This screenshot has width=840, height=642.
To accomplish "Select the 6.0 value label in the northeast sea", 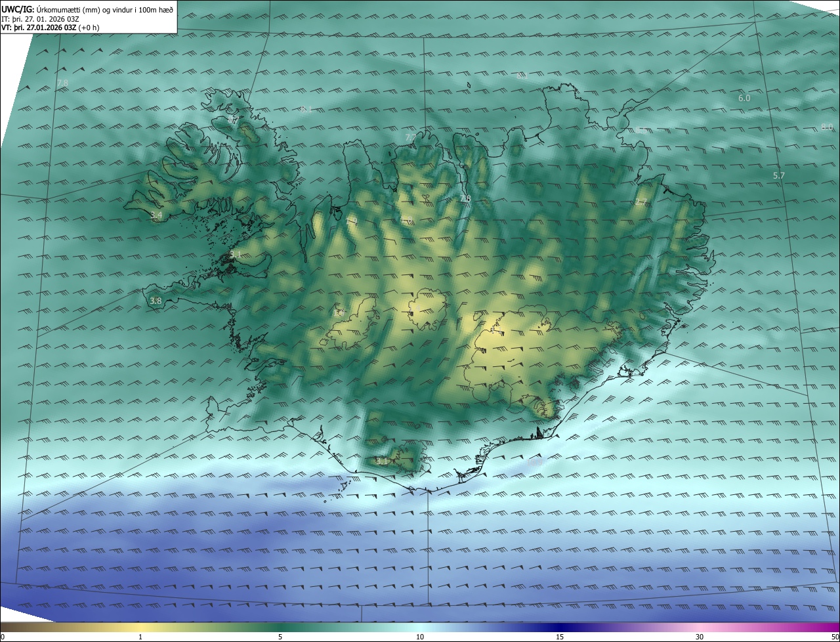I will pos(744,98).
